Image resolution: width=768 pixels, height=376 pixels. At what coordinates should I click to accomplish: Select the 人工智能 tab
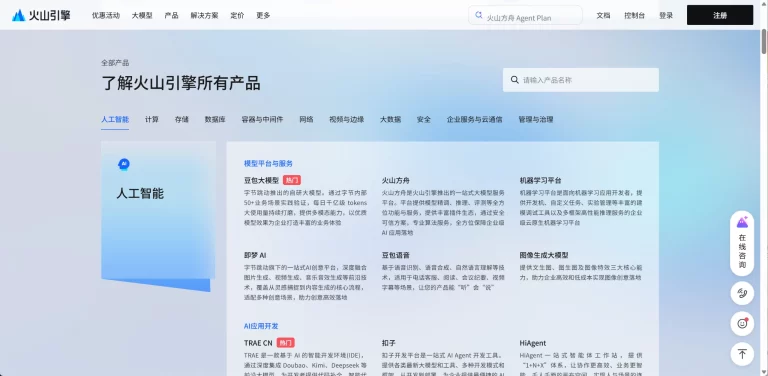point(115,119)
